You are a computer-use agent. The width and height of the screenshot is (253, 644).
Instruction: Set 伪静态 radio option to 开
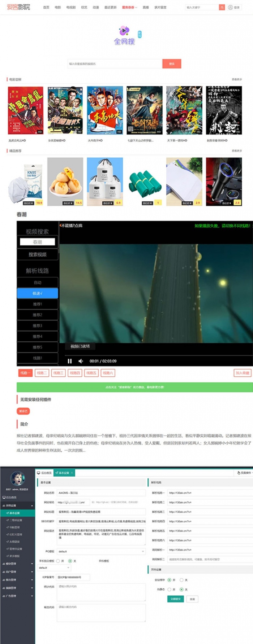[x=169, y=590]
